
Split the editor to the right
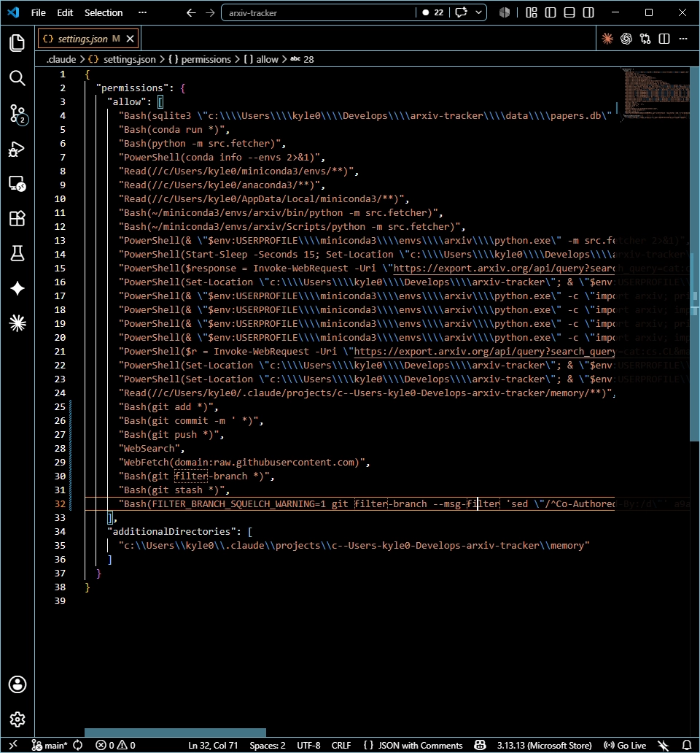[664, 39]
